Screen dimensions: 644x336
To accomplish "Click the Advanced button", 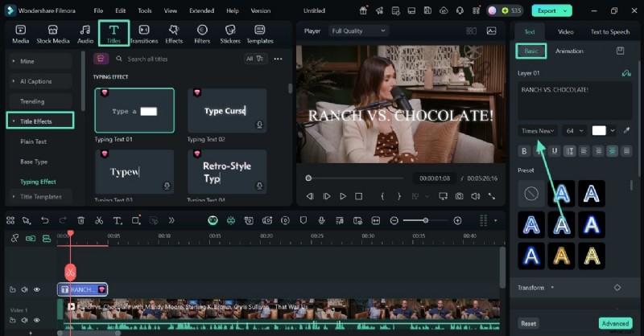I will (x=615, y=323).
